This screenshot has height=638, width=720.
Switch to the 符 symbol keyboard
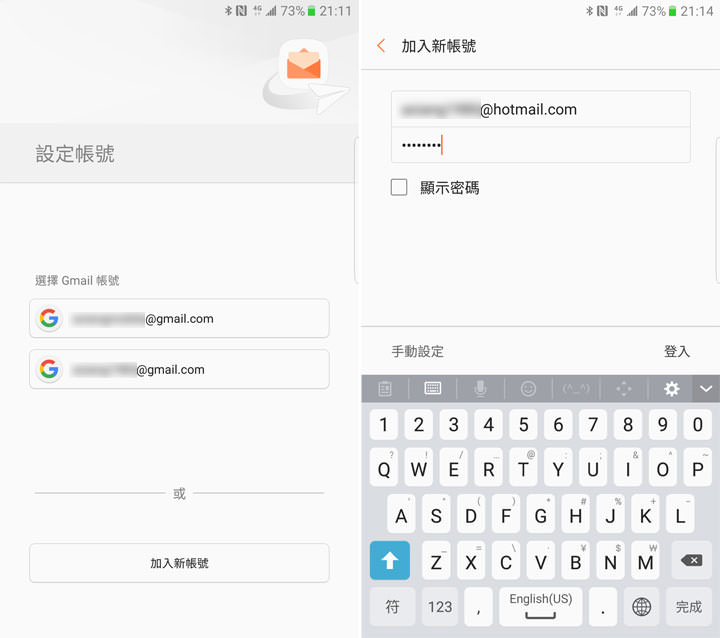(393, 606)
